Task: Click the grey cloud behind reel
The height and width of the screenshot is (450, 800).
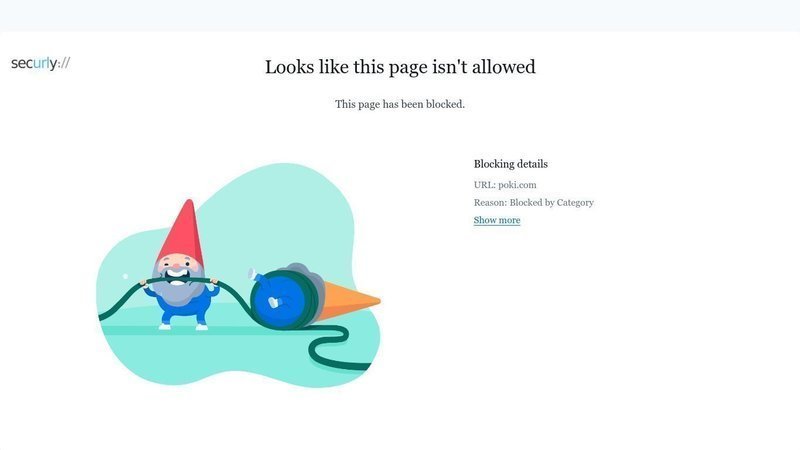Action: (304, 278)
